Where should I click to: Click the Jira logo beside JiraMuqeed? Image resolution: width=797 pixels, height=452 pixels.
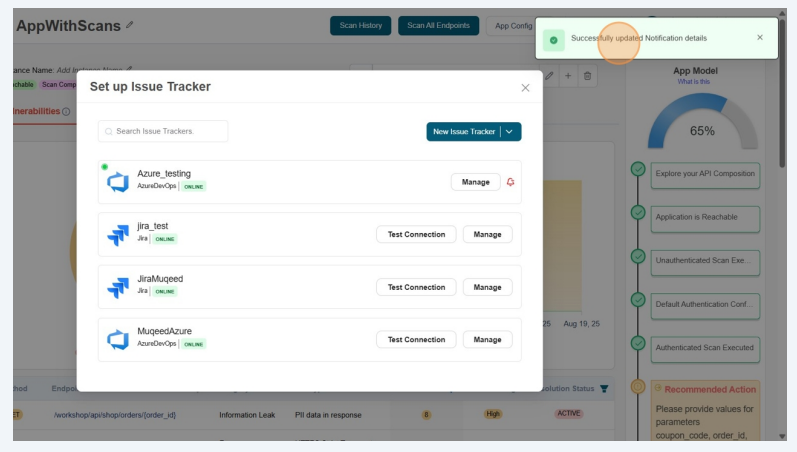(118, 287)
